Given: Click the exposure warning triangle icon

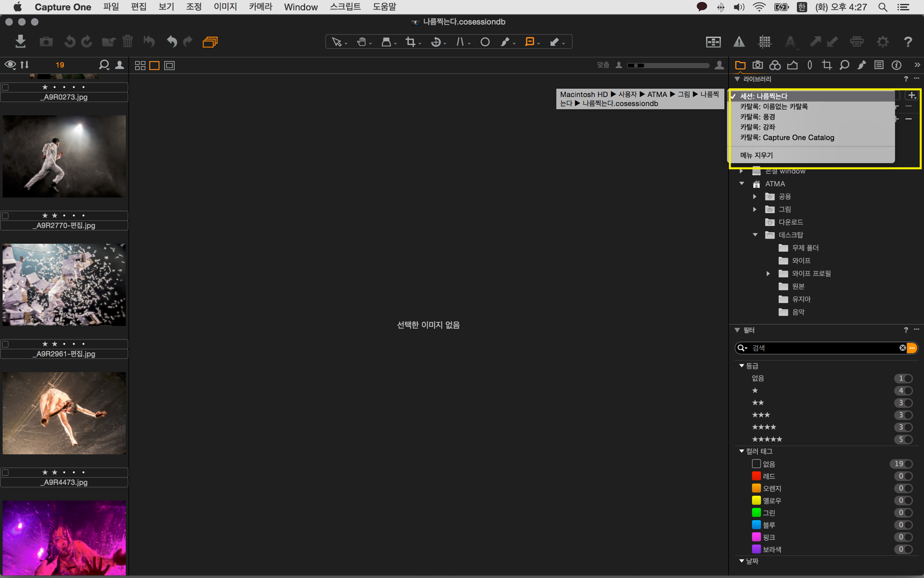Looking at the screenshot, I should pos(739,42).
